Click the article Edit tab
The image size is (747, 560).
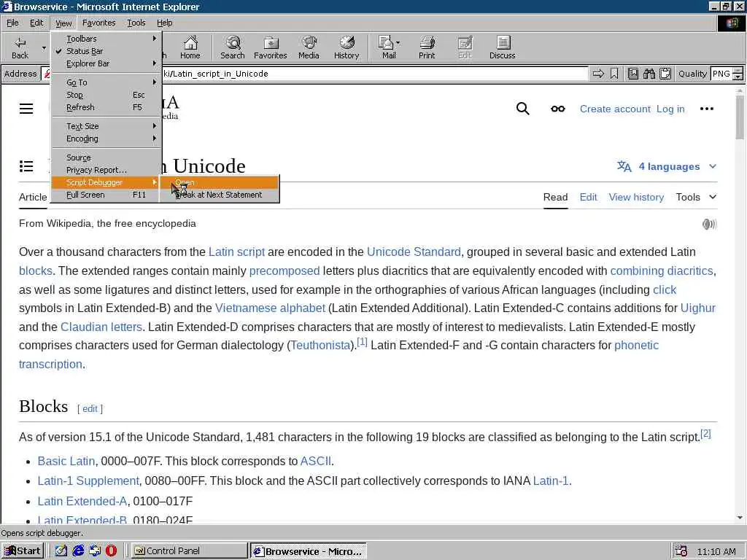589,197
